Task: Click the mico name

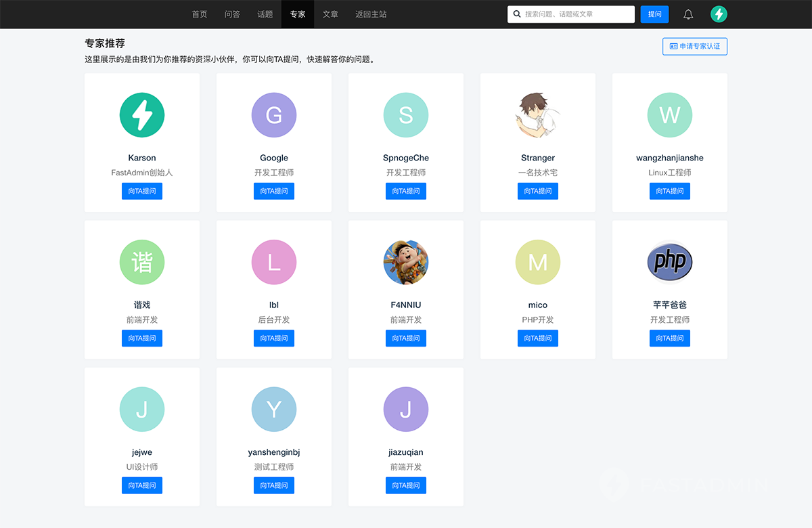Action: coord(538,305)
